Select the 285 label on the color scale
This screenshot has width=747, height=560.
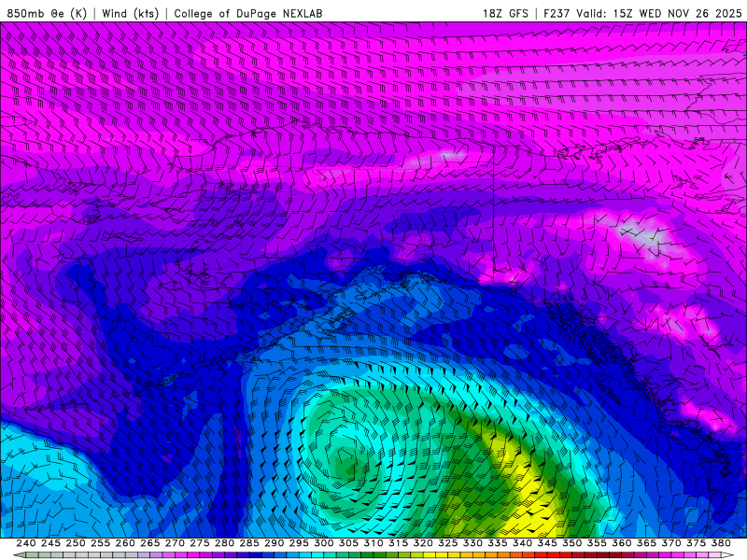coord(249,543)
